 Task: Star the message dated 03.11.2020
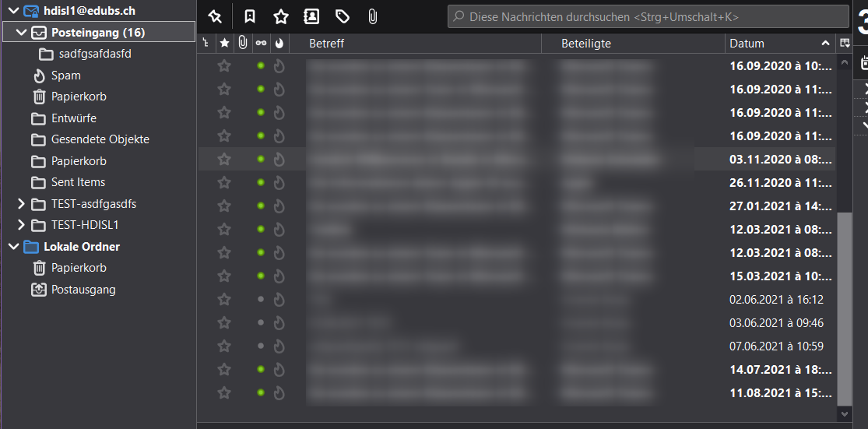[224, 159]
